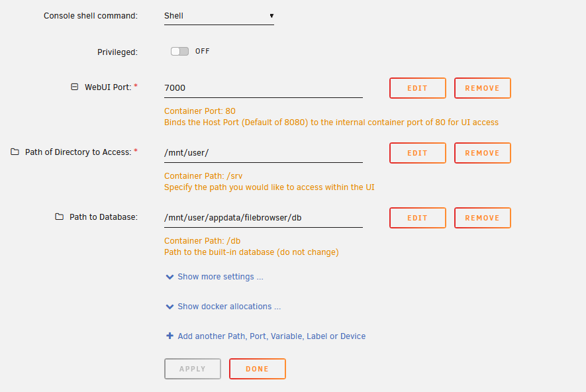Click the Path to Database input field
The width and height of the screenshot is (586, 392).
click(x=263, y=218)
